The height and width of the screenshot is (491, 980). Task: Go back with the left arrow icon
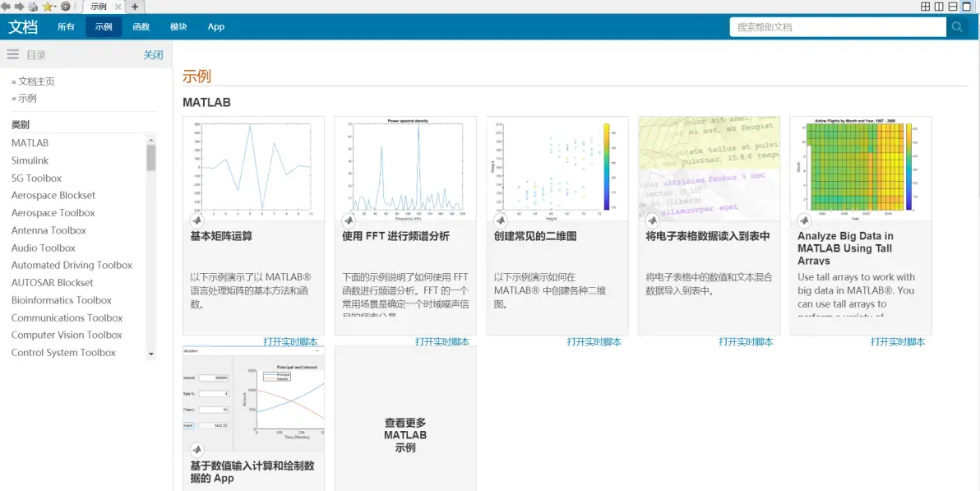pyautogui.click(x=6, y=7)
